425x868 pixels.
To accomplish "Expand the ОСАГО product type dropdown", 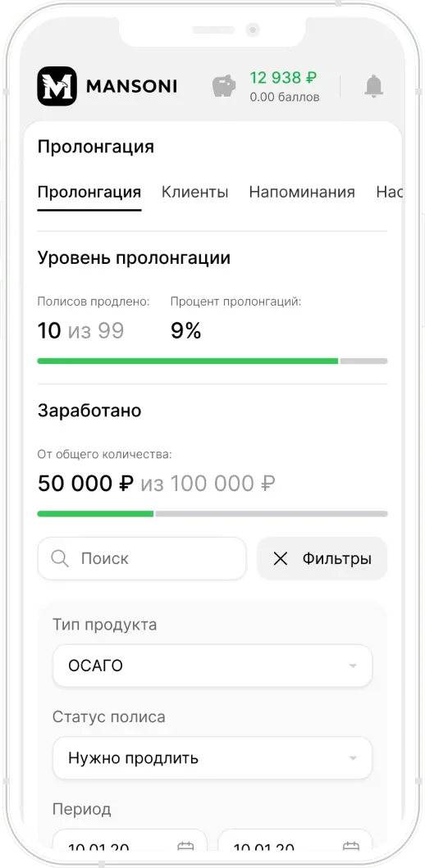I will tap(212, 666).
